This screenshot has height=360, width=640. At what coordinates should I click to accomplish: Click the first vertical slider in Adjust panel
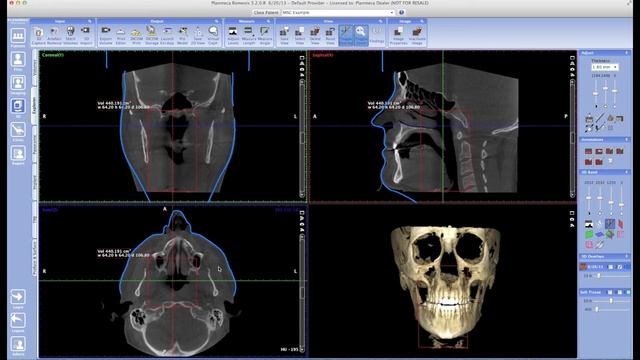click(x=596, y=94)
